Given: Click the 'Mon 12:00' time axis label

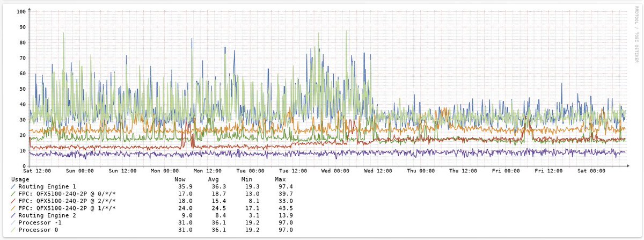Looking at the screenshot, I should pos(207,171).
